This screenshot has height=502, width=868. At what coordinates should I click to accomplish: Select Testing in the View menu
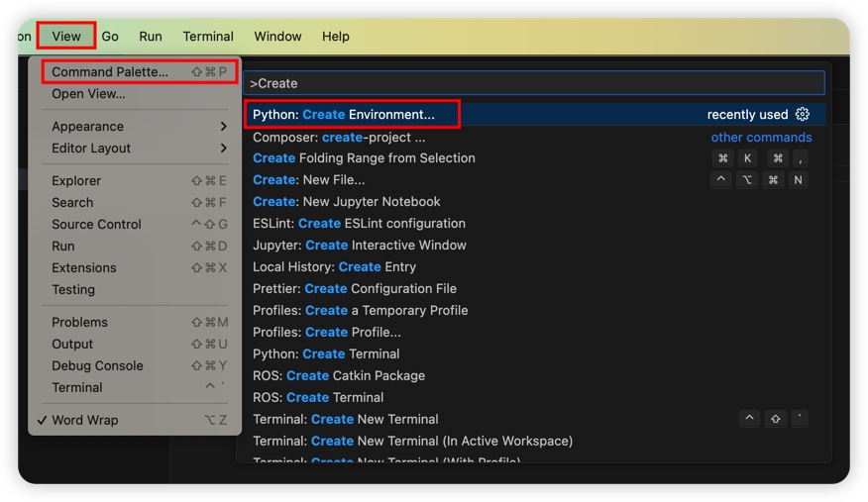[135, 290]
